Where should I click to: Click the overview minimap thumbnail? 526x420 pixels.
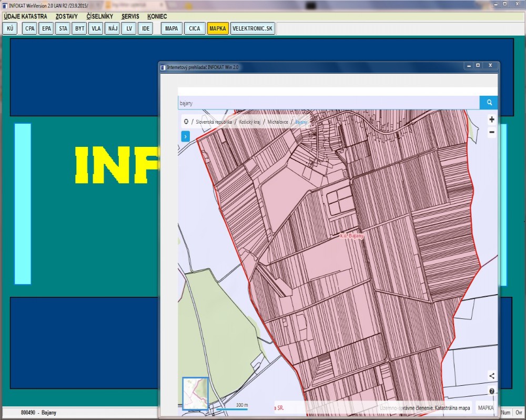click(195, 393)
